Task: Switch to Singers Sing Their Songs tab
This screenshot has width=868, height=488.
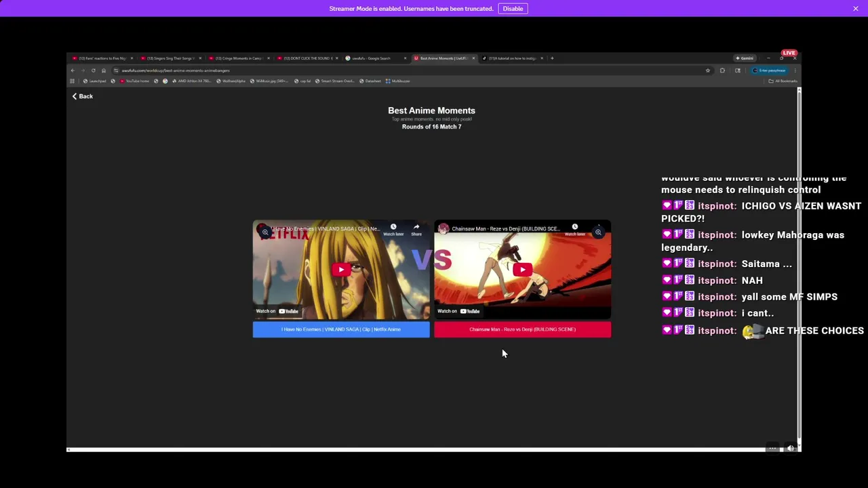Action: 170,58
